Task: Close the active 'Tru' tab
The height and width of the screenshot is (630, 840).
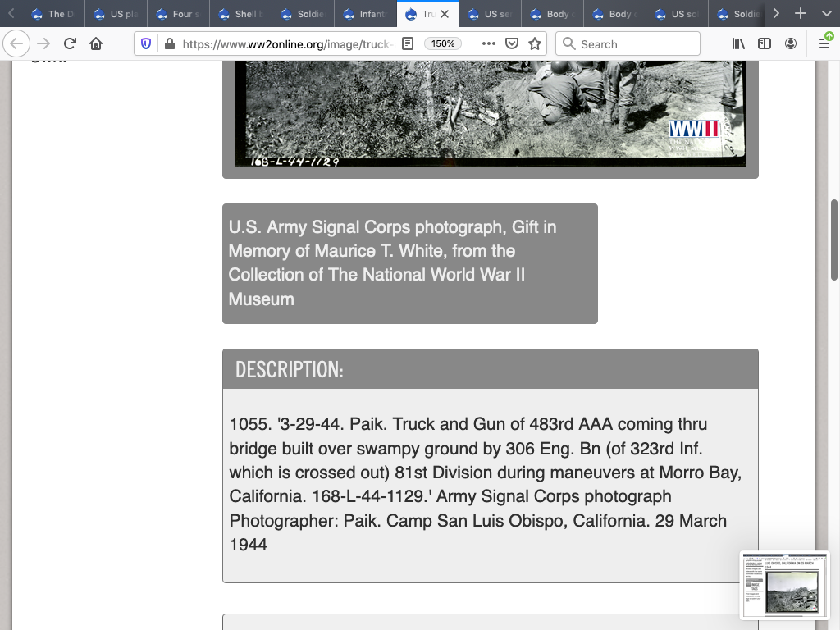Action: (x=444, y=14)
